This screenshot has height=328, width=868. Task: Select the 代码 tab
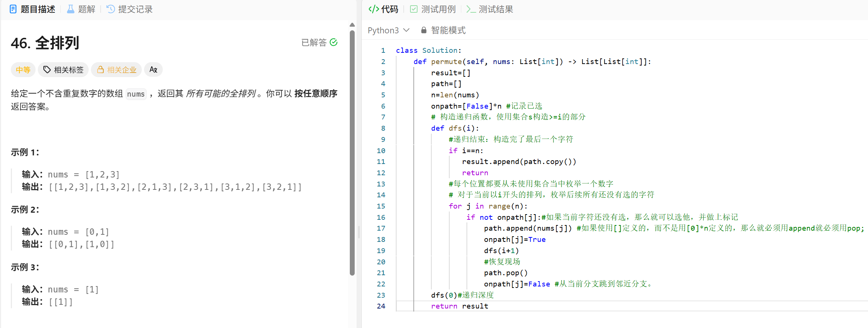click(383, 9)
